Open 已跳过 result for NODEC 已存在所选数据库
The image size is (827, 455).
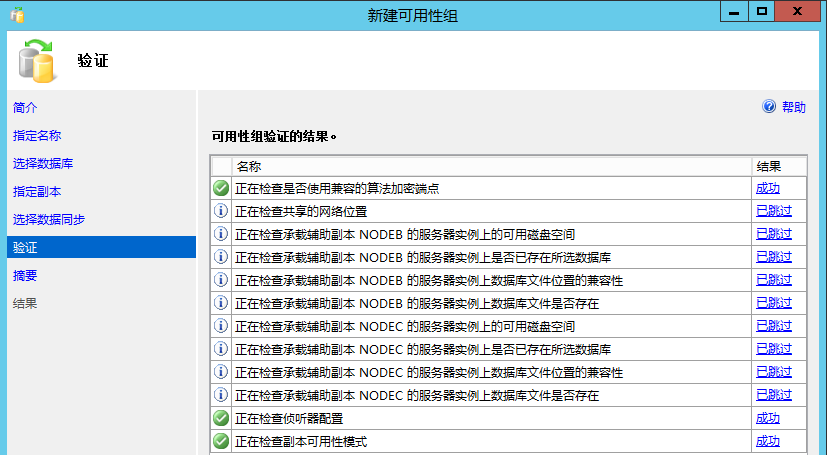point(774,349)
